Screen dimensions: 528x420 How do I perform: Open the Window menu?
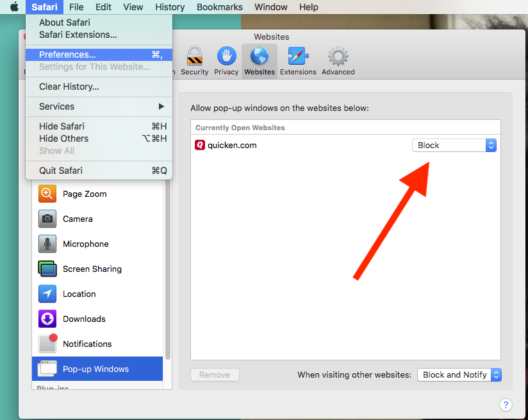coord(271,7)
